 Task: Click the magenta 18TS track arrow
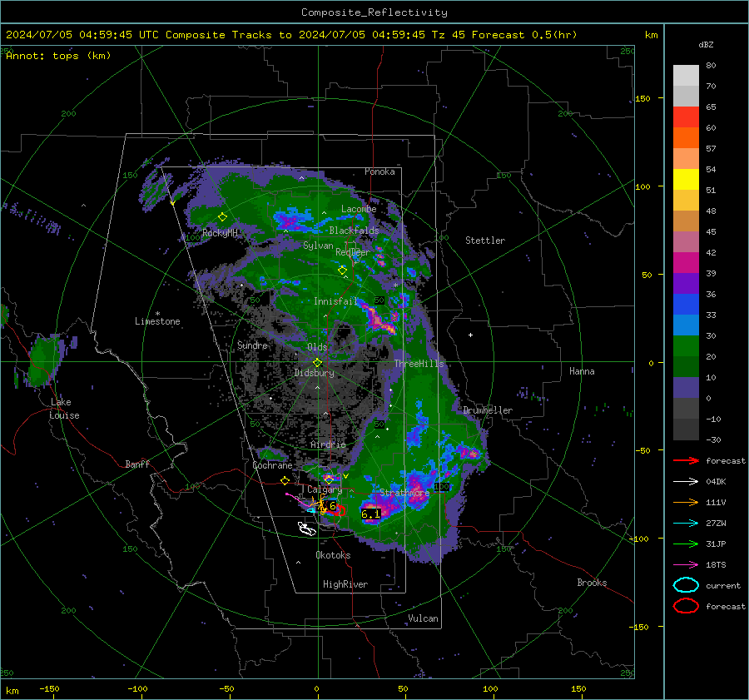686,565
